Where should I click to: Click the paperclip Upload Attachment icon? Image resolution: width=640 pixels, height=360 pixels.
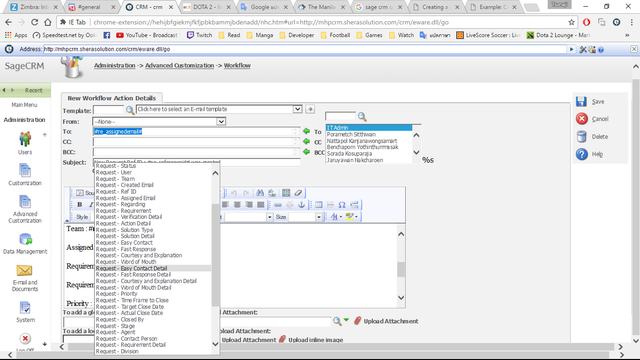click(x=358, y=321)
